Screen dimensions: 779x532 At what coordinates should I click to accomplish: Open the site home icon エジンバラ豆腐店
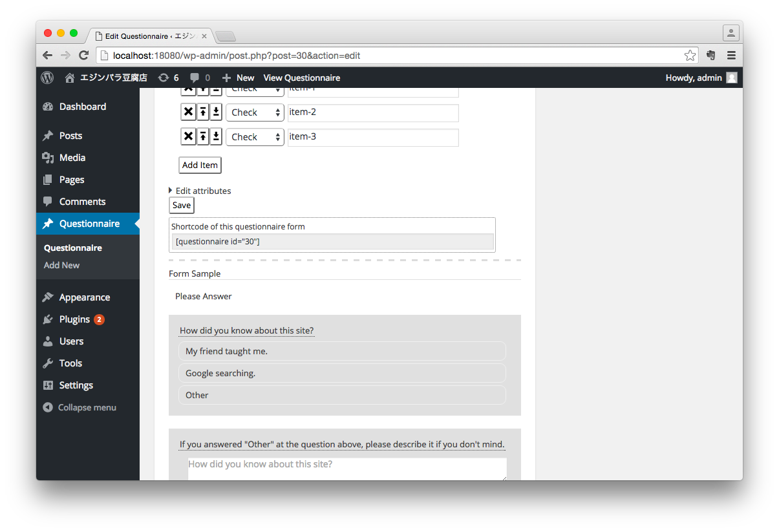coord(106,78)
